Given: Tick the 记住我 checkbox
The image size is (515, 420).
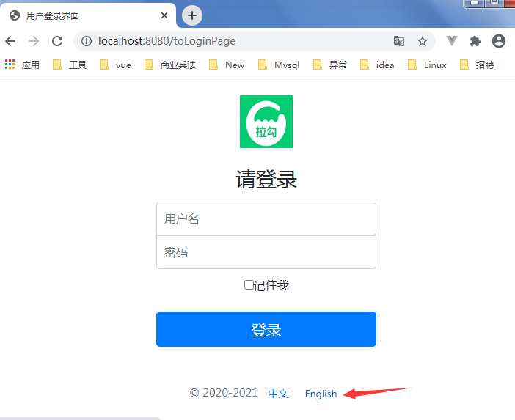Looking at the screenshot, I should coord(248,285).
